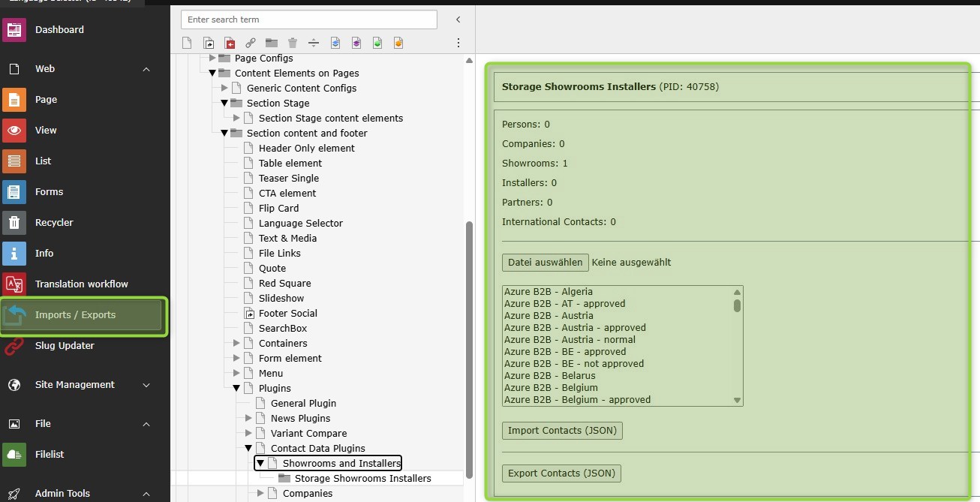The image size is (980, 502).
Task: Click the folder icon in tree toolbar
Action: pyautogui.click(x=272, y=43)
